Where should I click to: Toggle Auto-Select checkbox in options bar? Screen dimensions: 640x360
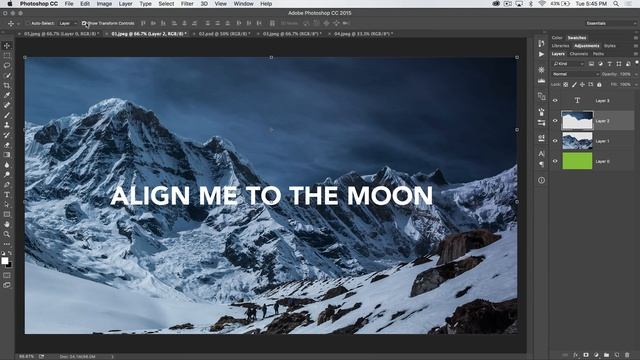(27, 23)
